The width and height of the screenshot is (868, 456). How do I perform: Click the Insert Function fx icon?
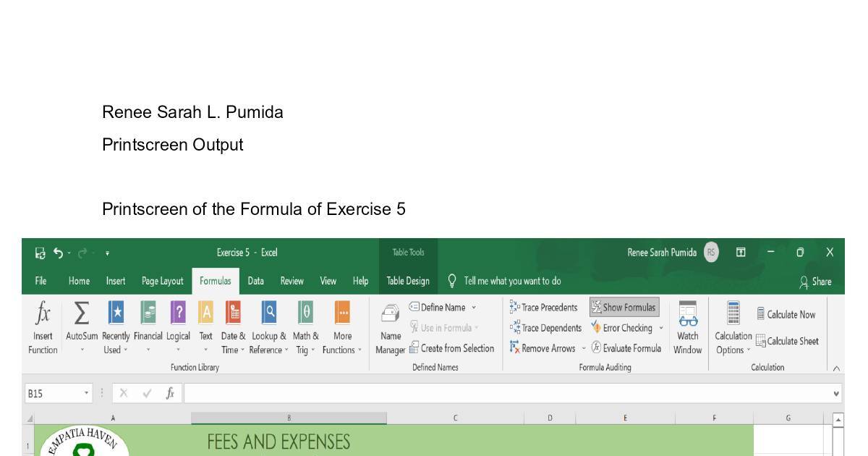43,315
